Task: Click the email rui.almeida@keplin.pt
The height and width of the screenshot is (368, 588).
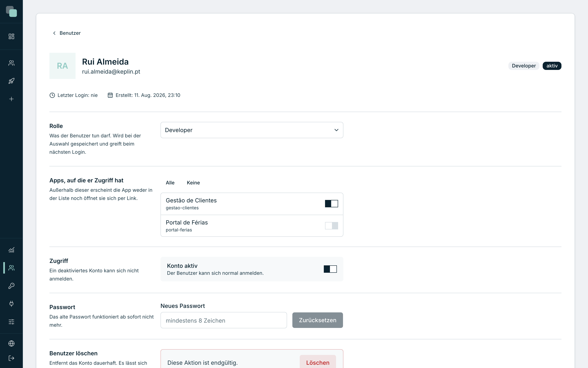Action: [x=111, y=72]
